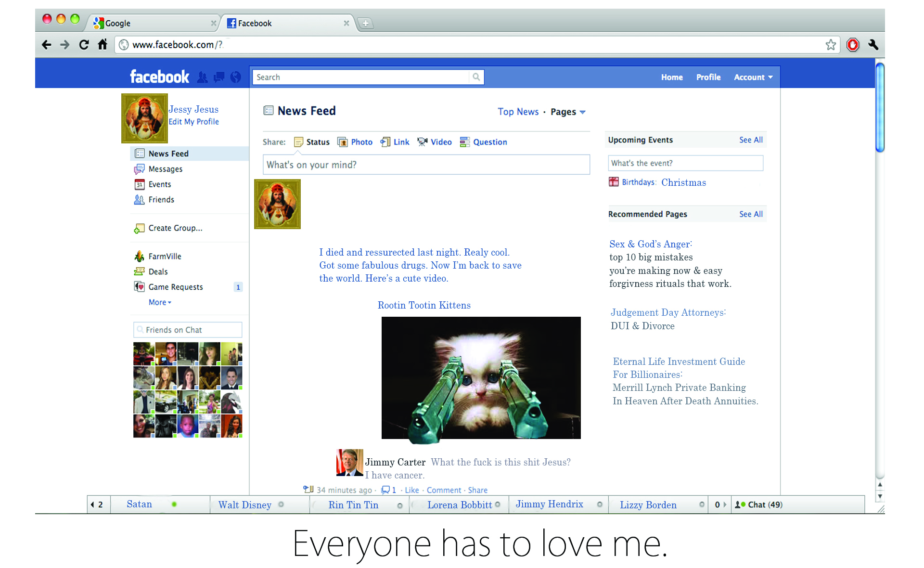Click the search magnifier button
The height and width of the screenshot is (568, 924).
pyautogui.click(x=476, y=77)
